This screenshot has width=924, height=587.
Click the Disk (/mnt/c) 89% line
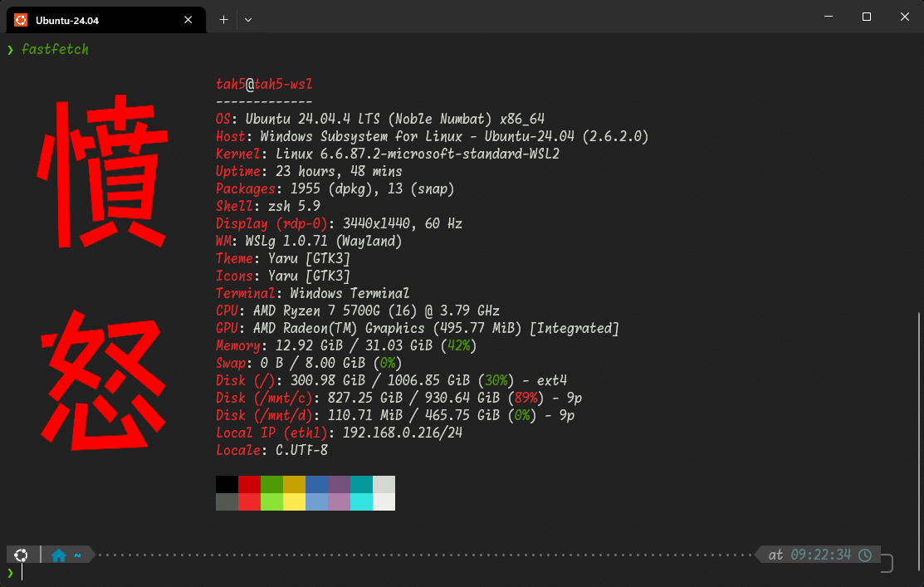[x=399, y=398]
